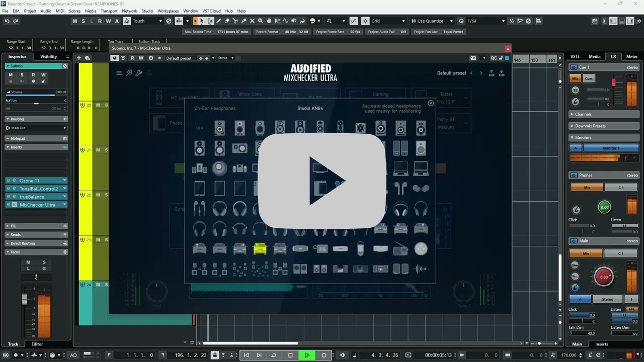Image resolution: width=644 pixels, height=362 pixels.
Task: Toggle the Control Room Cues button
Action: tap(589, 78)
